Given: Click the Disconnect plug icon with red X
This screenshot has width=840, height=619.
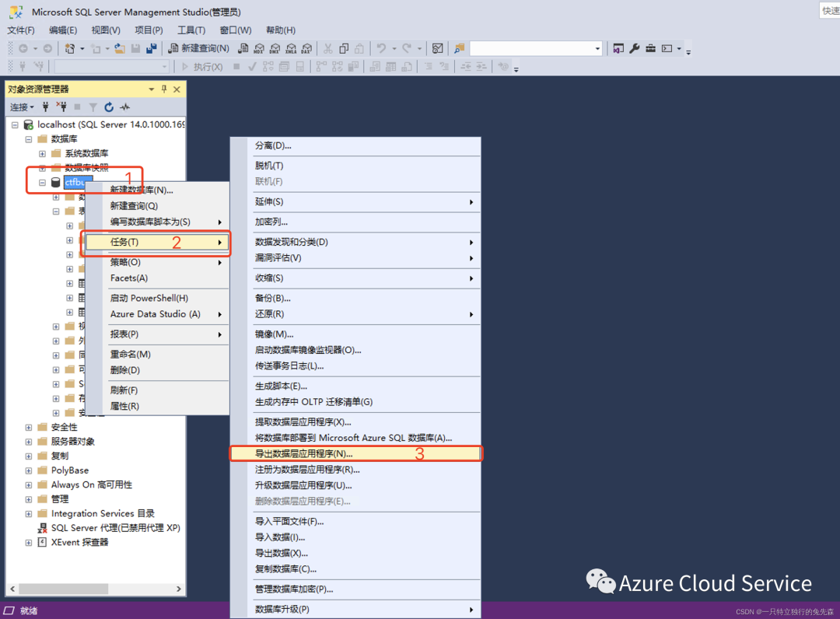Looking at the screenshot, I should (x=61, y=107).
